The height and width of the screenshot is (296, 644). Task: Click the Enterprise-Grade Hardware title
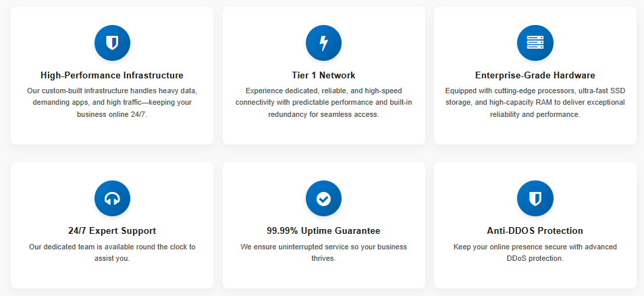coord(535,75)
